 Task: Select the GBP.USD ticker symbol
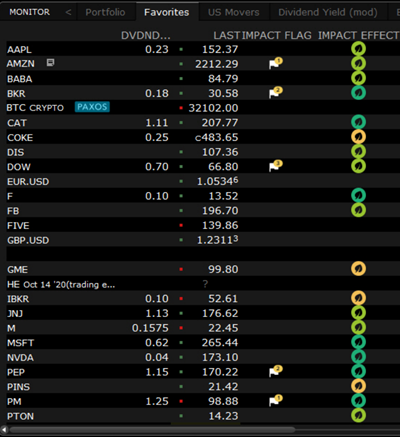28,240
